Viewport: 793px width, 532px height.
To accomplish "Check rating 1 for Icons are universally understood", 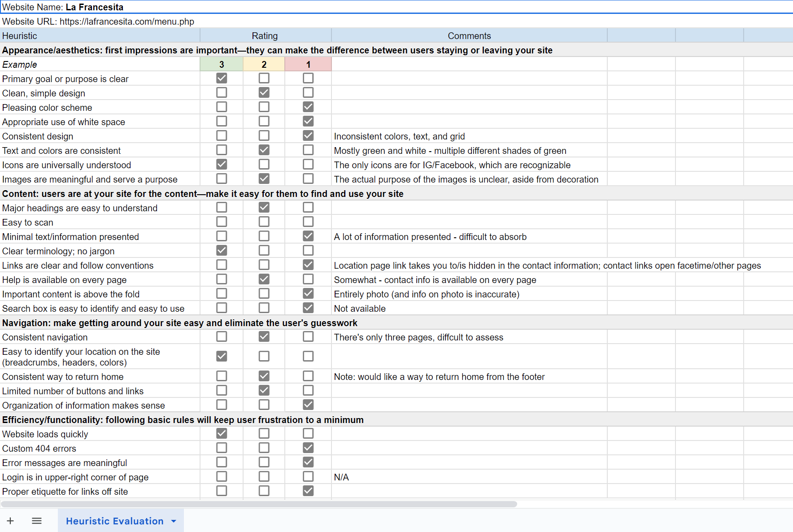I will point(308,164).
